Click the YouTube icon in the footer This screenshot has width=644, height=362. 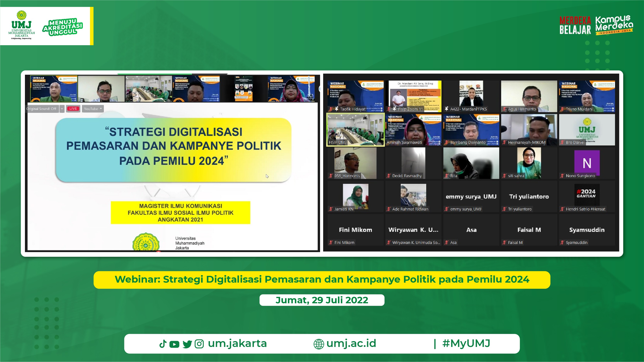tap(174, 344)
